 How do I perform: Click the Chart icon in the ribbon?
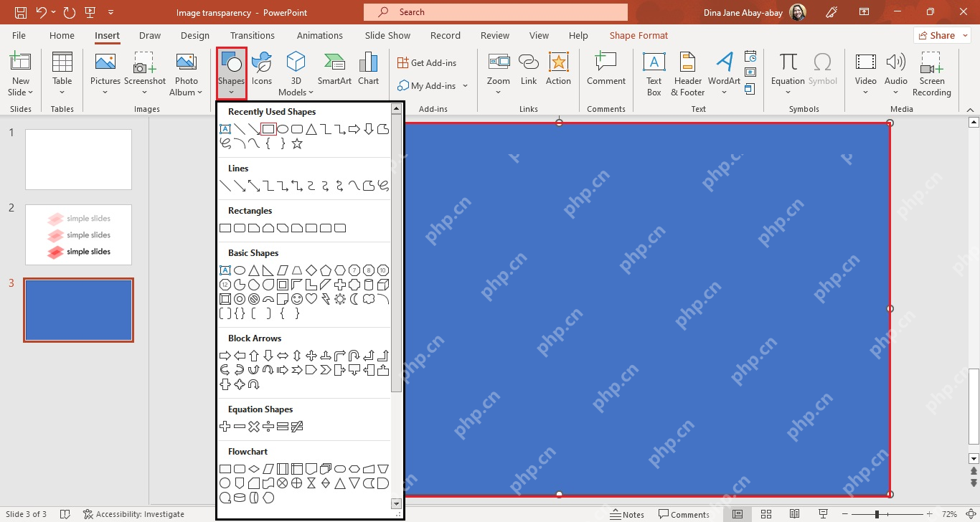click(368, 70)
